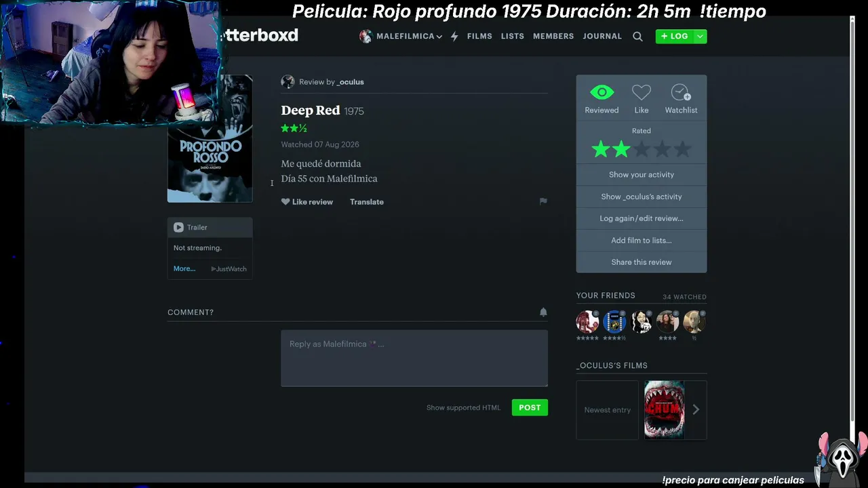The height and width of the screenshot is (488, 868).
Task: Click the JustWatch logo
Action: click(x=229, y=269)
